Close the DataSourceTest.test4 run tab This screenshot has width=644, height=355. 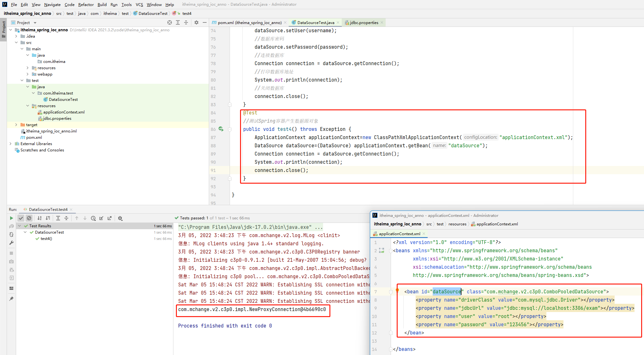71,210
